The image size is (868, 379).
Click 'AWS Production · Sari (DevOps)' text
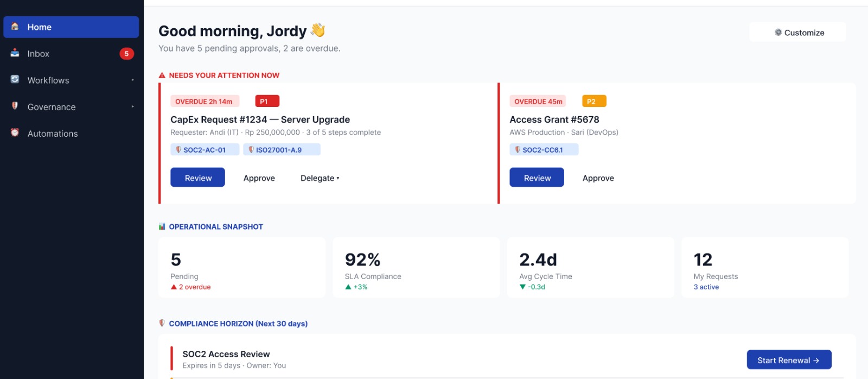(564, 132)
